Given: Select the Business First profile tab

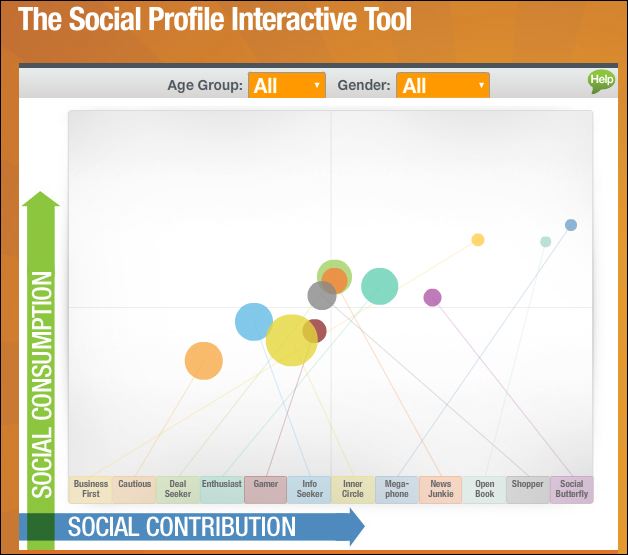Looking at the screenshot, I should coord(91,489).
